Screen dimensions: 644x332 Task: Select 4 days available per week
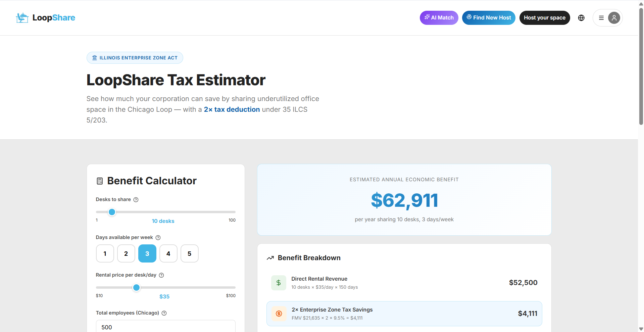tap(168, 253)
